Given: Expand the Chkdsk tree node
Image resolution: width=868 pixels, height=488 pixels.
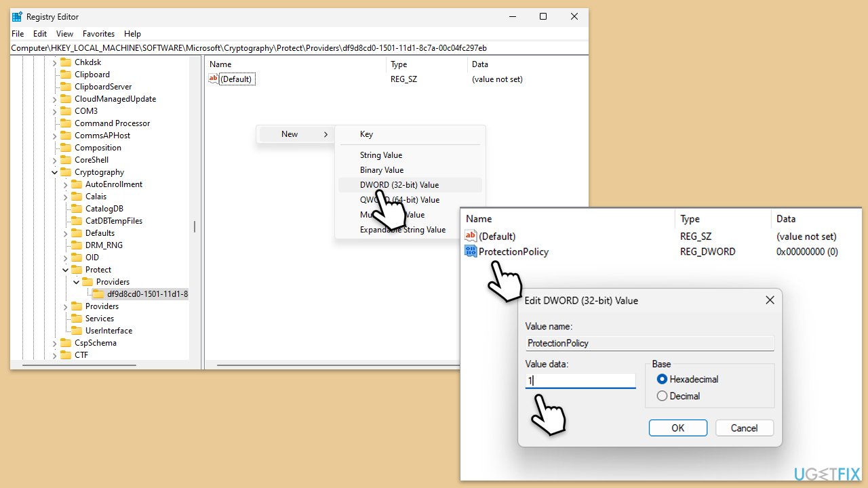Looking at the screenshot, I should point(55,62).
